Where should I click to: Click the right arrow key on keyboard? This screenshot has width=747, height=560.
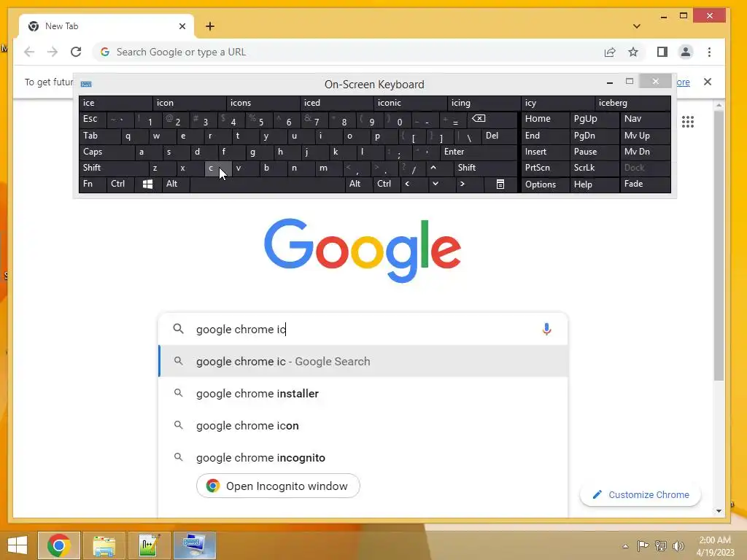[x=462, y=184]
